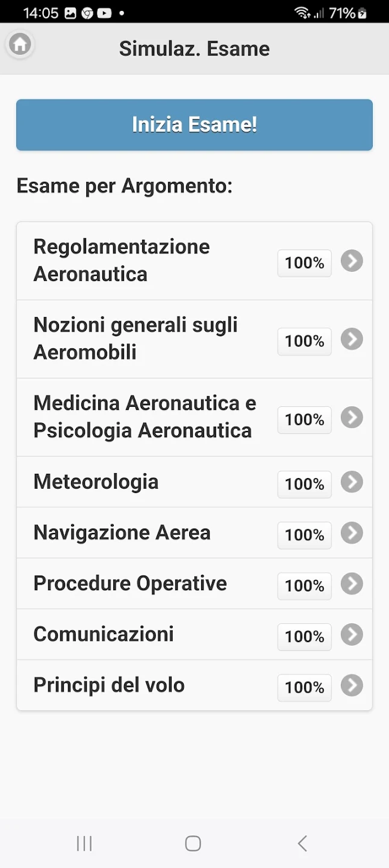
Task: Click Principi del volo 100% badge
Action: 304,687
